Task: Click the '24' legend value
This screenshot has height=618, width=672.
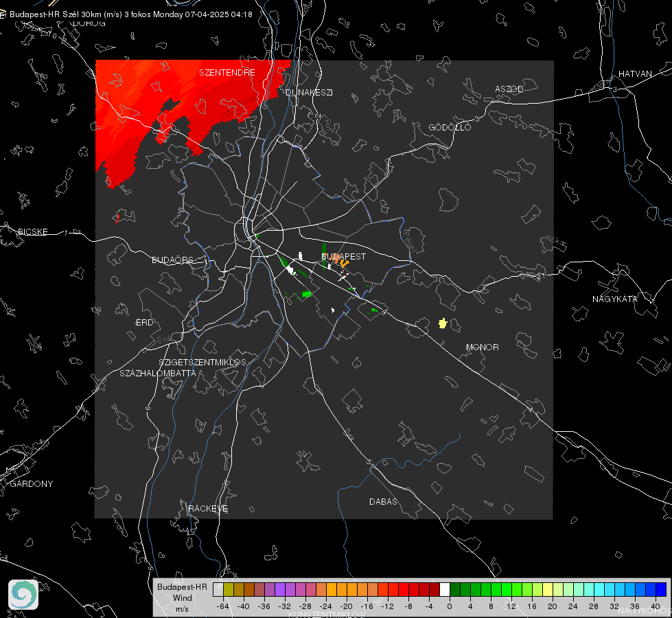Action: 573,606
